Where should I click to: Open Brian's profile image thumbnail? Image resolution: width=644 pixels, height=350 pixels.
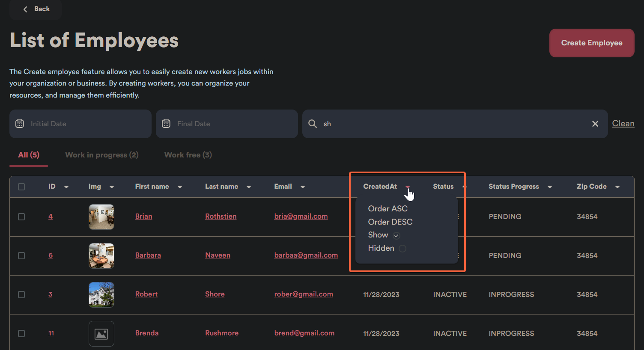tap(101, 217)
